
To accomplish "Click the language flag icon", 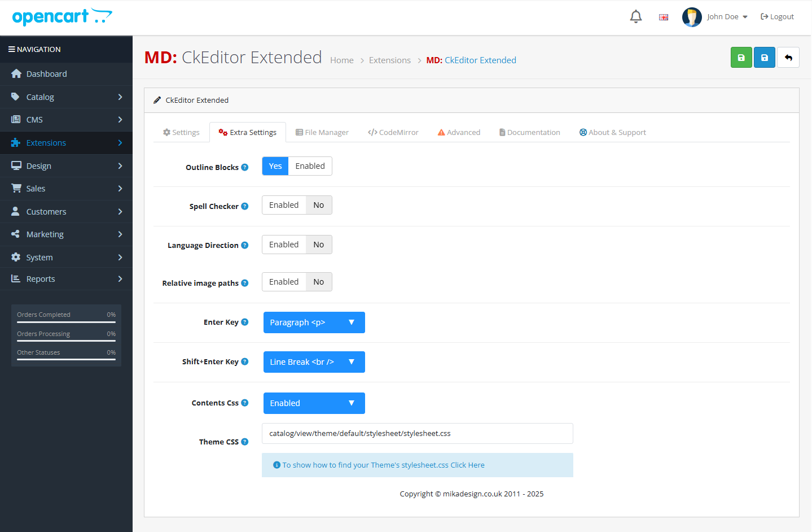I will point(664,17).
